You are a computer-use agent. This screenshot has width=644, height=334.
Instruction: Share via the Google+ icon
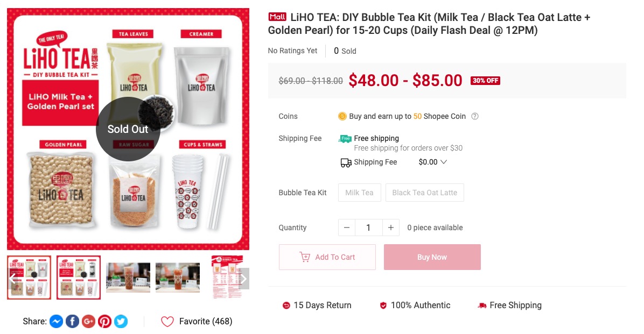pyautogui.click(x=88, y=321)
